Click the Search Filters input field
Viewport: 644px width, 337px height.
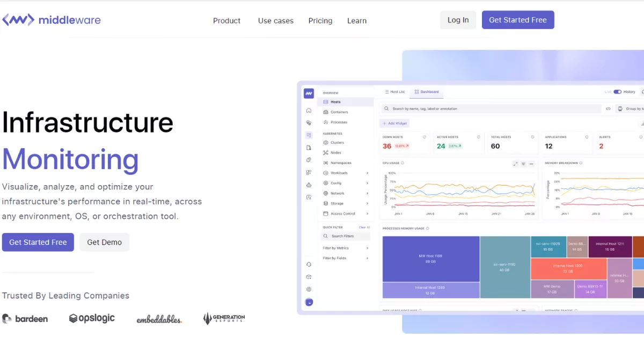click(346, 236)
